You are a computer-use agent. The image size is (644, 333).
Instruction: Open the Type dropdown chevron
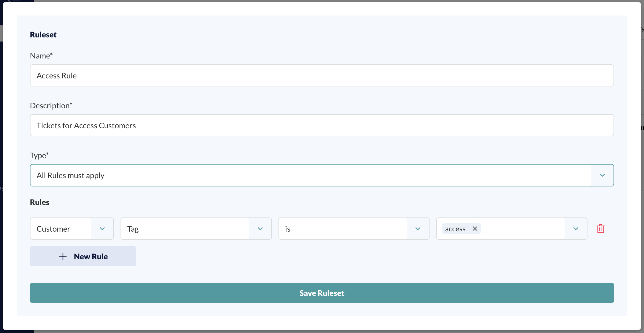tap(602, 175)
